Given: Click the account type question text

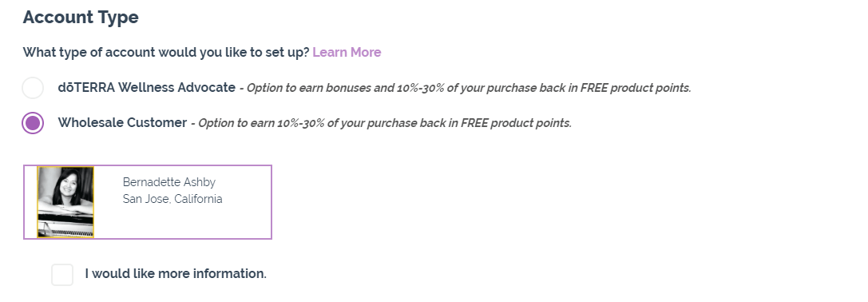Looking at the screenshot, I should 166,52.
